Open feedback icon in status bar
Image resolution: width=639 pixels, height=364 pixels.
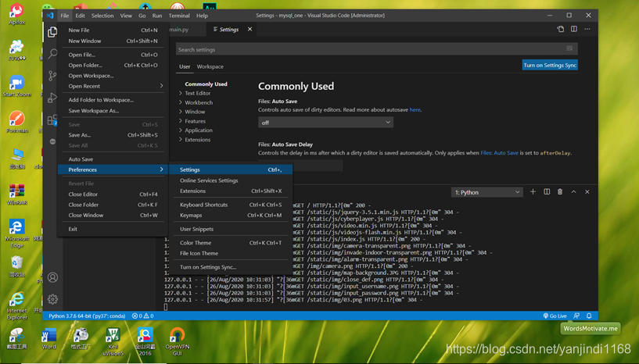coord(576,316)
